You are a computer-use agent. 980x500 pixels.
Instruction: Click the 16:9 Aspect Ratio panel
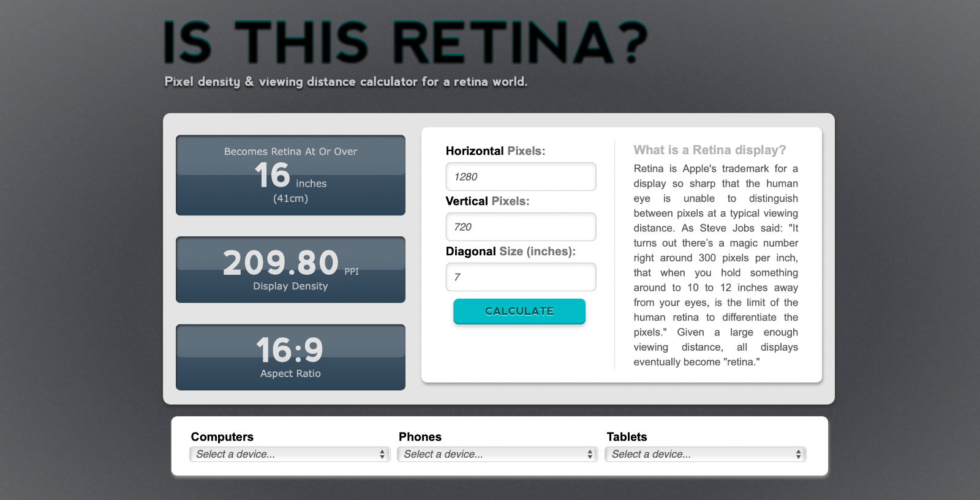pyautogui.click(x=290, y=357)
